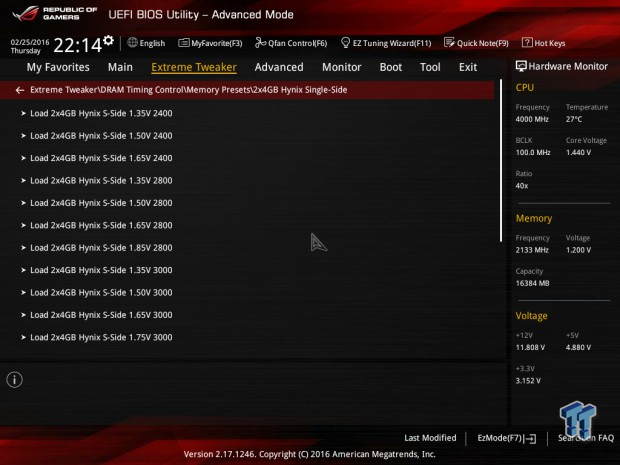620x465 pixels.
Task: Click the BCLK 100.0 MHz value
Action: 533,152
